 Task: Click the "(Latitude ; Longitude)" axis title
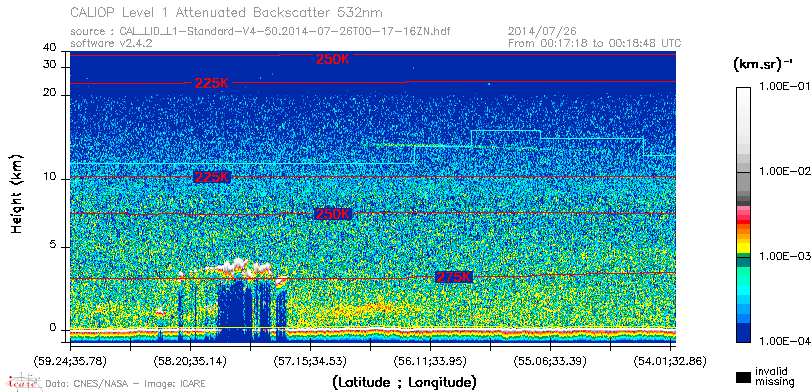pos(404,383)
